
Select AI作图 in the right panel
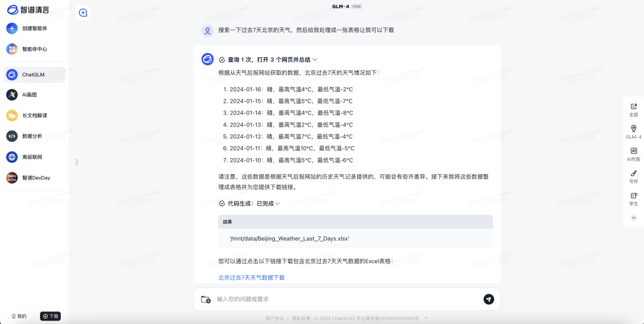[x=633, y=154]
